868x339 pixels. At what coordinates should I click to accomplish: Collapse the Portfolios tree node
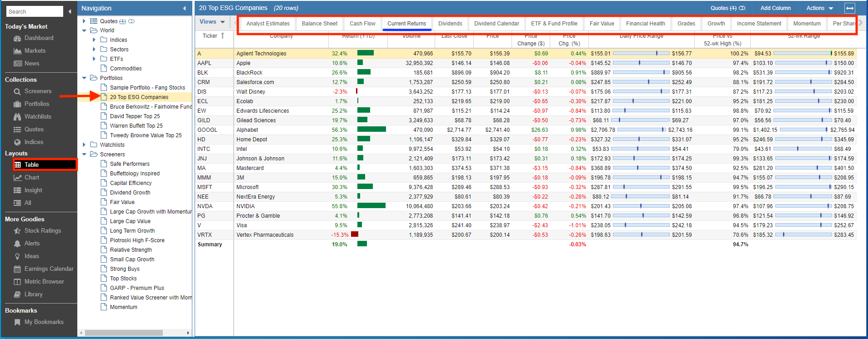(84, 78)
